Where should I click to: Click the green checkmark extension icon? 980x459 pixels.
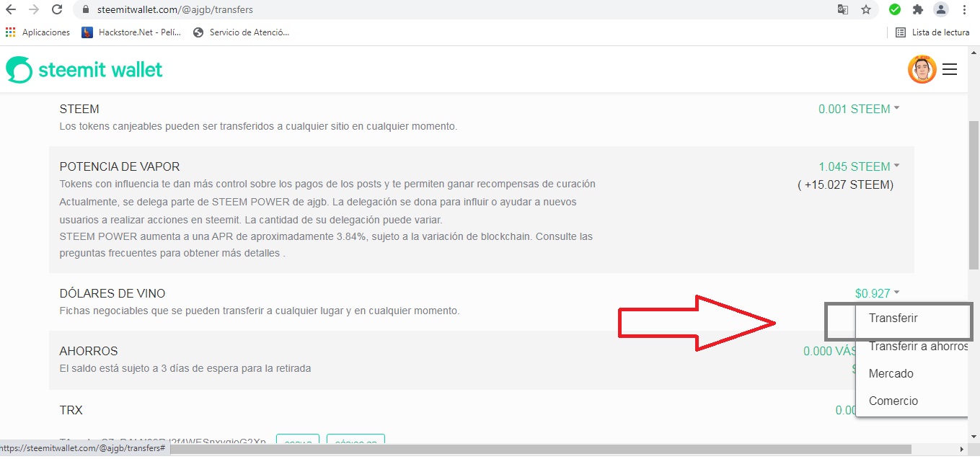point(895,10)
